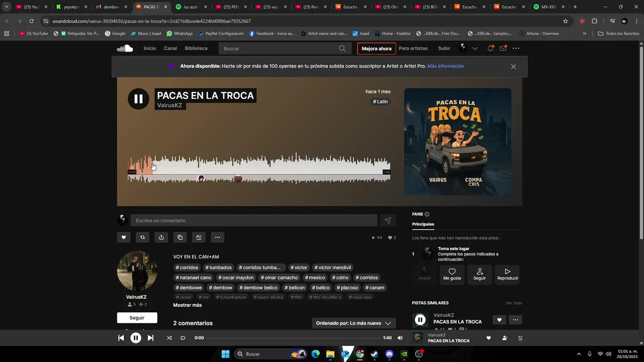Pause the track with large hero button

point(138,99)
